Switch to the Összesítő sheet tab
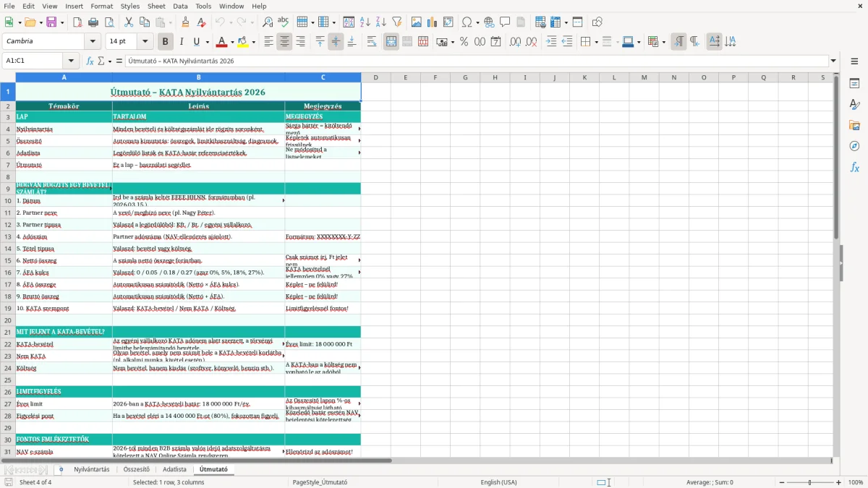The width and height of the screenshot is (868, 488). click(x=137, y=470)
